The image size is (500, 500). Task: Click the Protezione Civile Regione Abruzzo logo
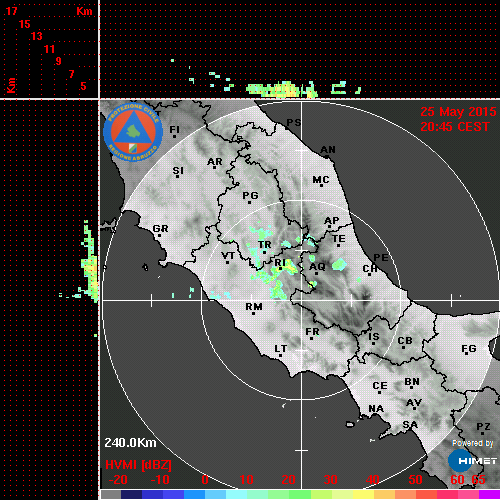133,132
